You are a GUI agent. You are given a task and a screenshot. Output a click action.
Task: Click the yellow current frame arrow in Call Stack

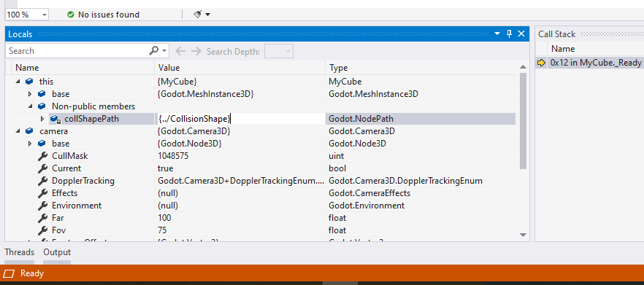tap(541, 63)
